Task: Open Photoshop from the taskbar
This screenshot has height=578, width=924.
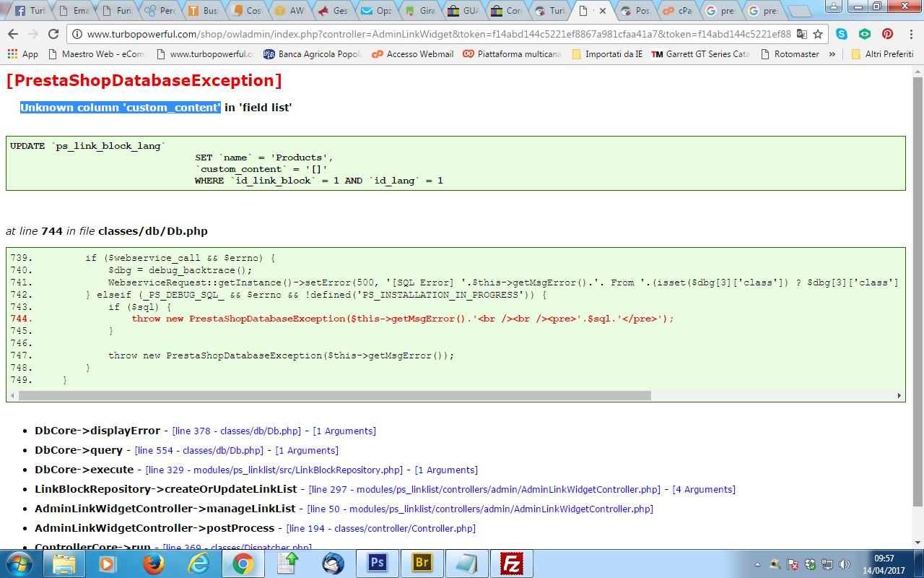Action: [x=378, y=563]
